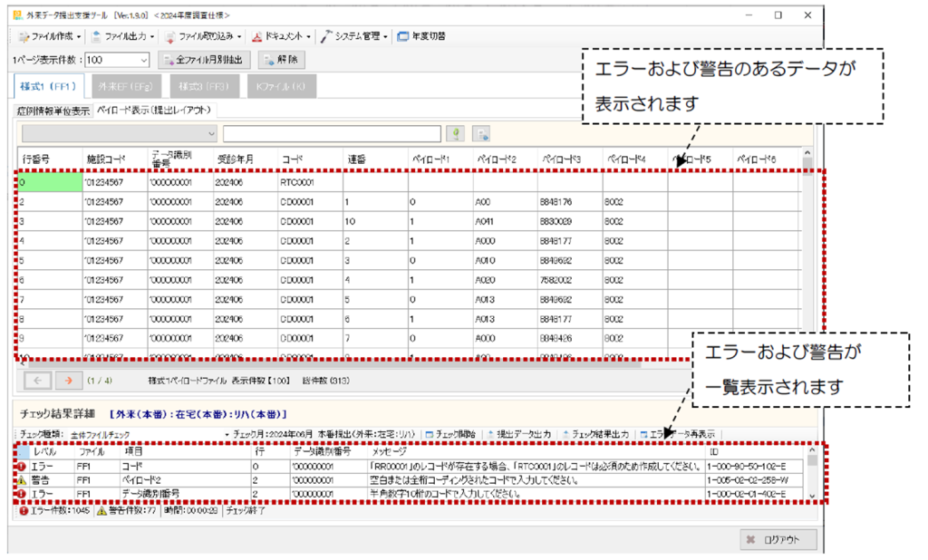
Task: Switch to the 様式1 (FF1) tab
Action: (49, 86)
